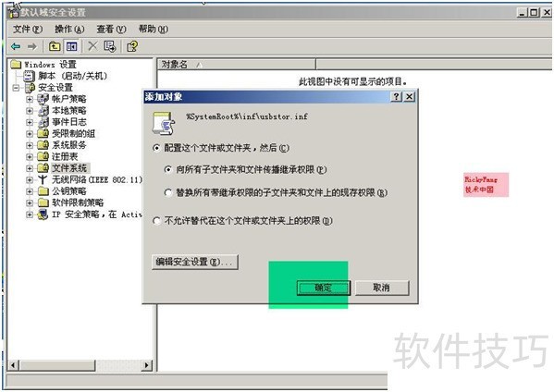
Task: Toggle the show/hide console tree icon
Action: (72, 46)
